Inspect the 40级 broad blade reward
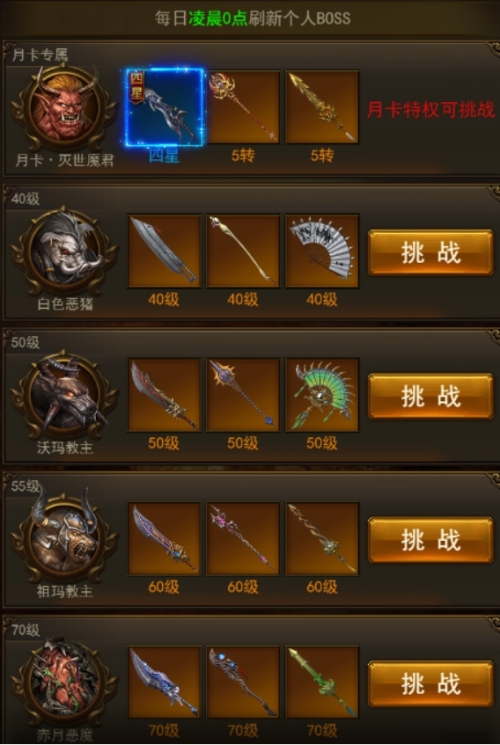The height and width of the screenshot is (745, 500). (x=164, y=251)
